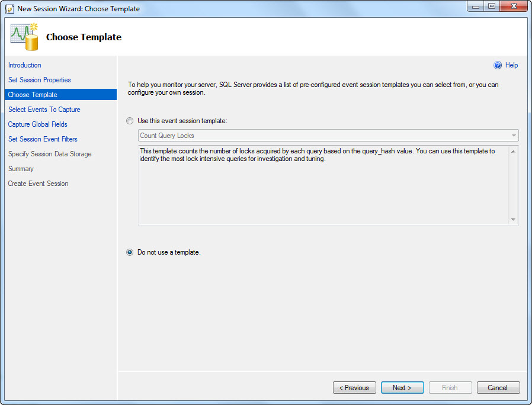Click description box scroll down arrow

point(513,220)
